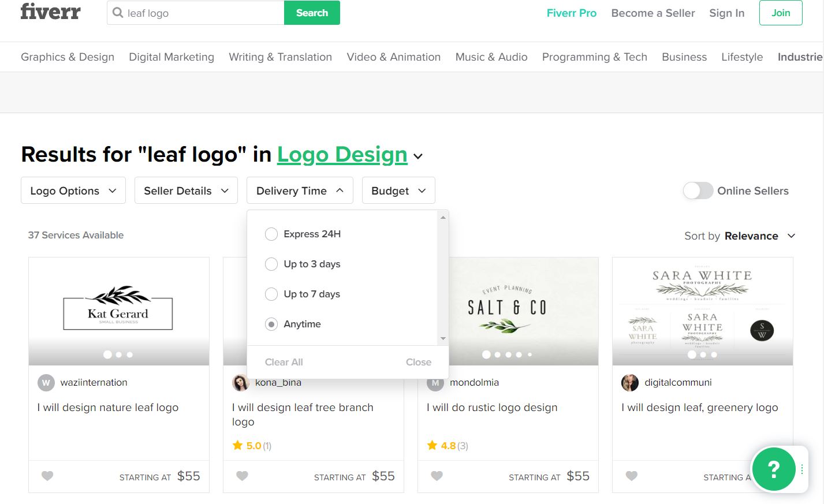The image size is (824, 504).
Task: Open the Kat Gerard logo thumbnail
Action: pyautogui.click(x=119, y=311)
